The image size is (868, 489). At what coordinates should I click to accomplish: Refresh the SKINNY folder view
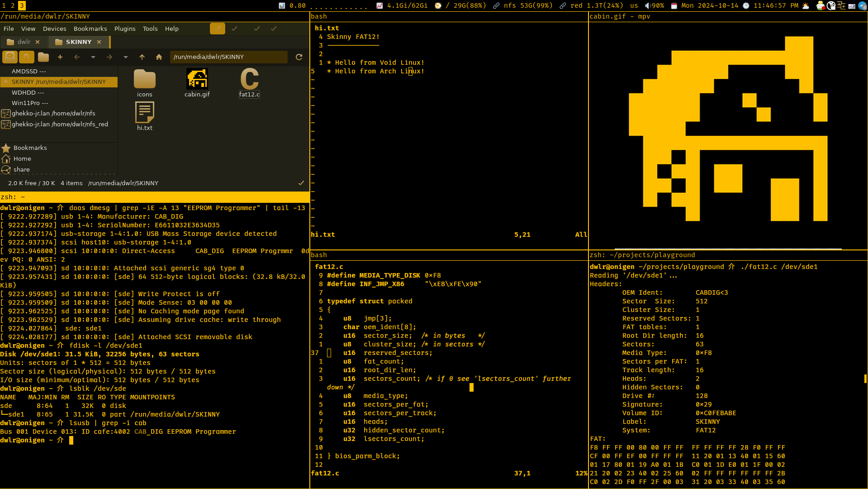click(x=299, y=57)
